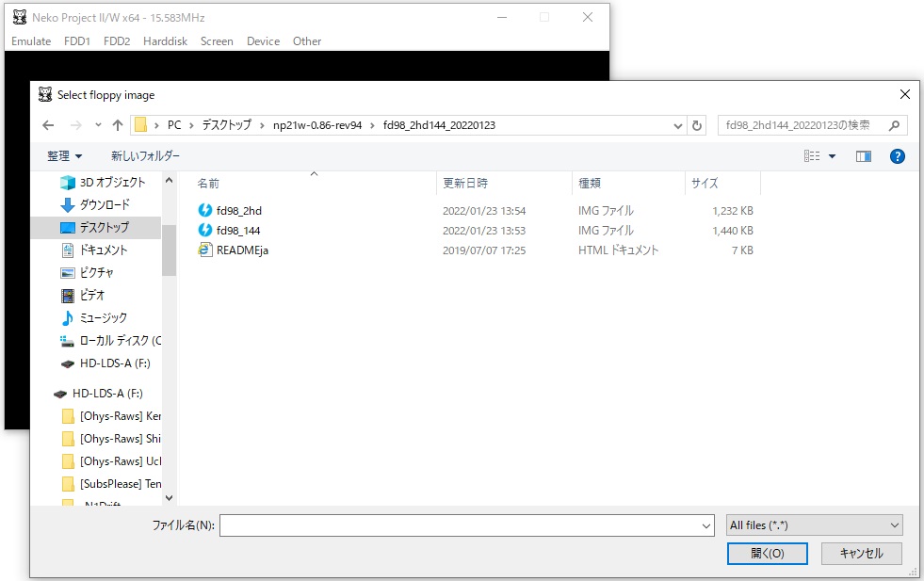Close the Select floppy image dialog
Image resolution: width=924 pixels, height=581 pixels.
pos(905,94)
